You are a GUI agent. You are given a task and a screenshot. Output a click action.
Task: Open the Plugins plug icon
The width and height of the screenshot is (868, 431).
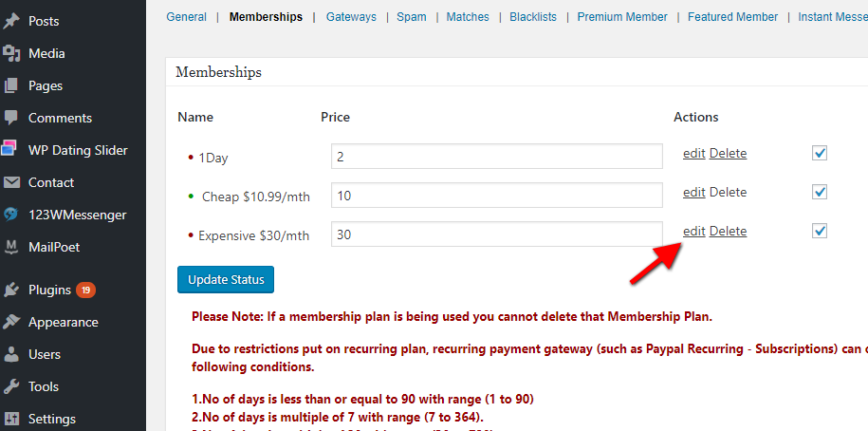(x=11, y=290)
